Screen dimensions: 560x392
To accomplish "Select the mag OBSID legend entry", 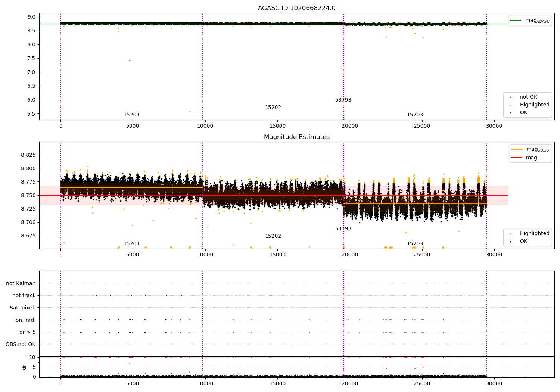I will coord(530,149).
